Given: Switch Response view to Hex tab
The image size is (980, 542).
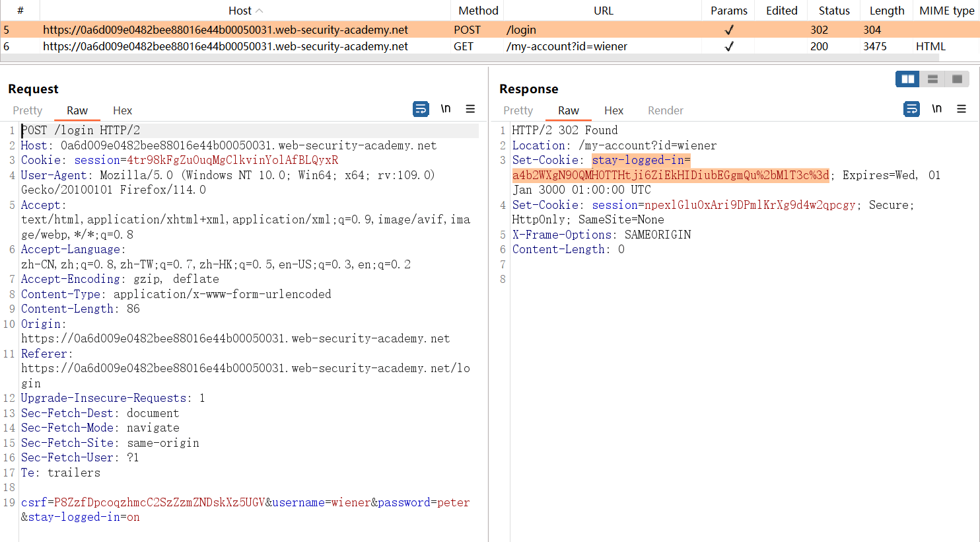Looking at the screenshot, I should pyautogui.click(x=613, y=110).
